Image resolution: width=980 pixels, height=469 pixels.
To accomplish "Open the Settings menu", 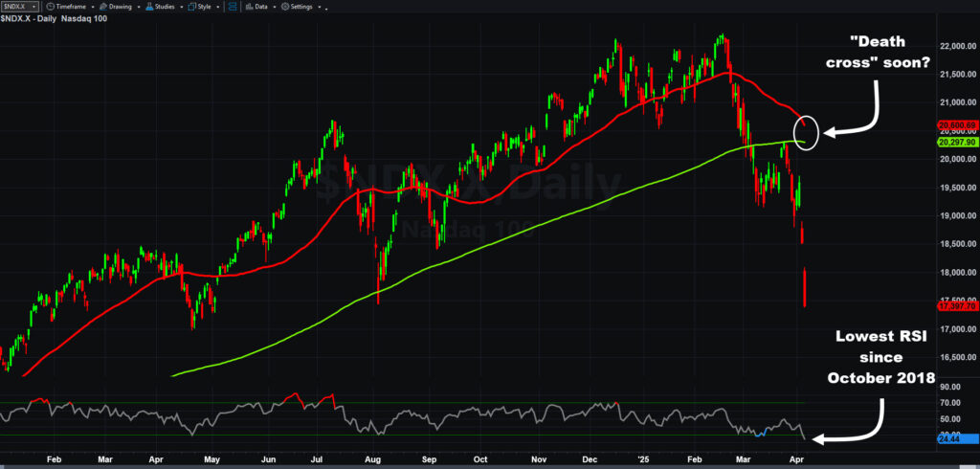I will 297,7.
